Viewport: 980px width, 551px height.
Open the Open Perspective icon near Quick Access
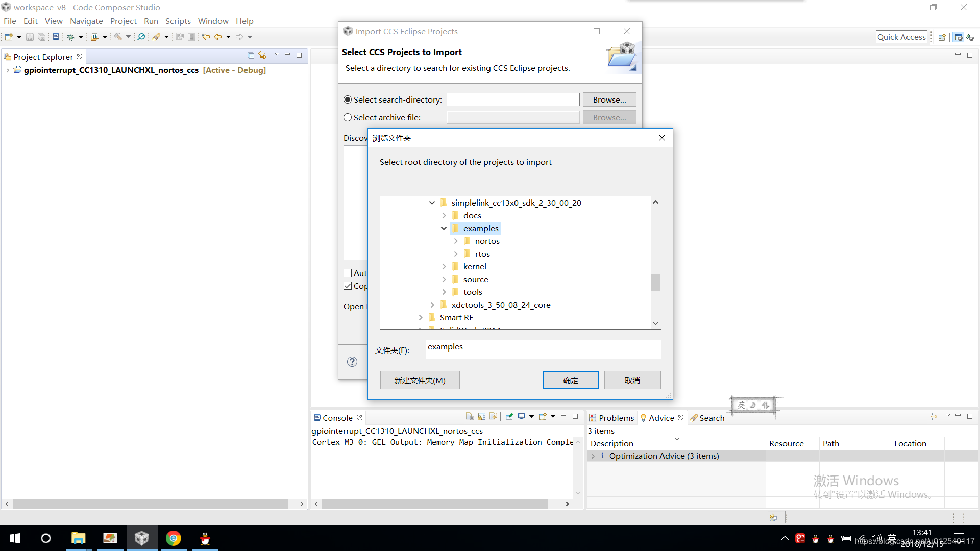[942, 37]
